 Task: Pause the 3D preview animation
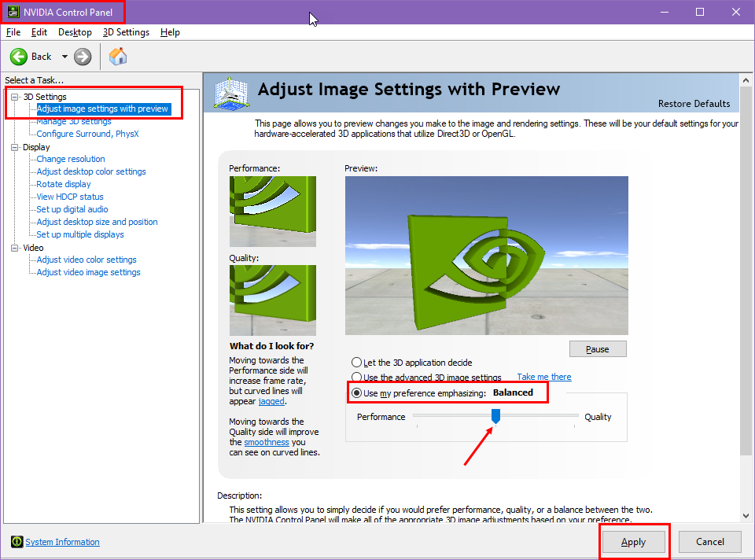point(598,349)
